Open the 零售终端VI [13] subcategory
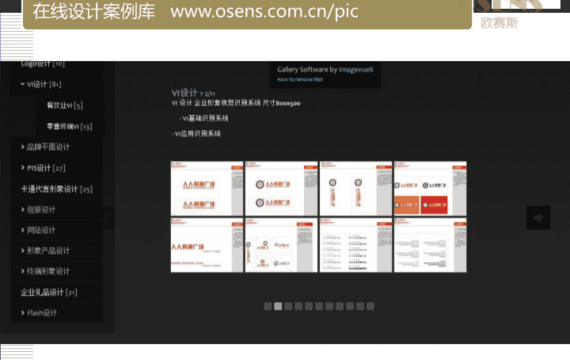This screenshot has width=570, height=360. tap(69, 127)
